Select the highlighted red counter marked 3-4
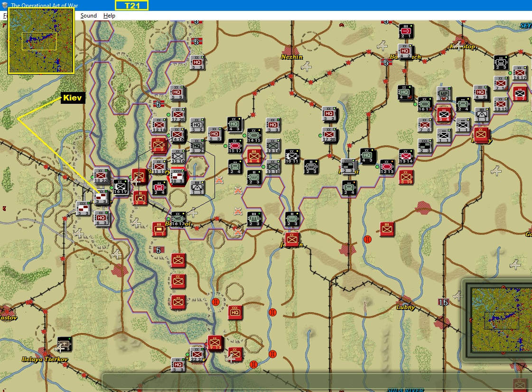This screenshot has height=392, width=532. tap(444, 114)
